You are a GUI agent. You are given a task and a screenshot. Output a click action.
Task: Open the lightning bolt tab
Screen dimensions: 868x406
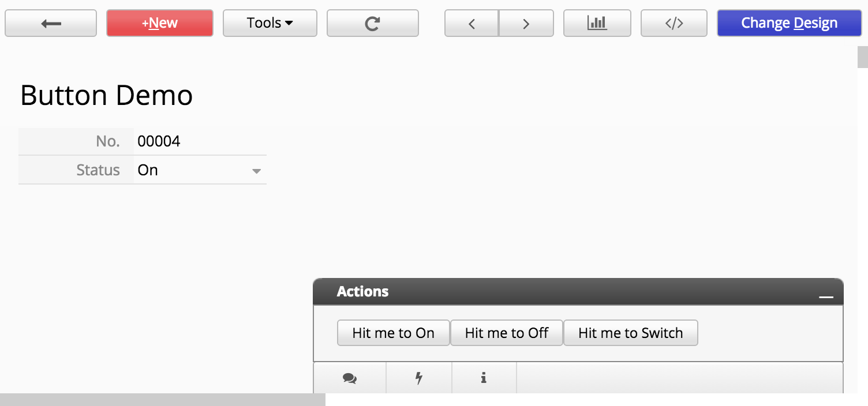(x=419, y=378)
